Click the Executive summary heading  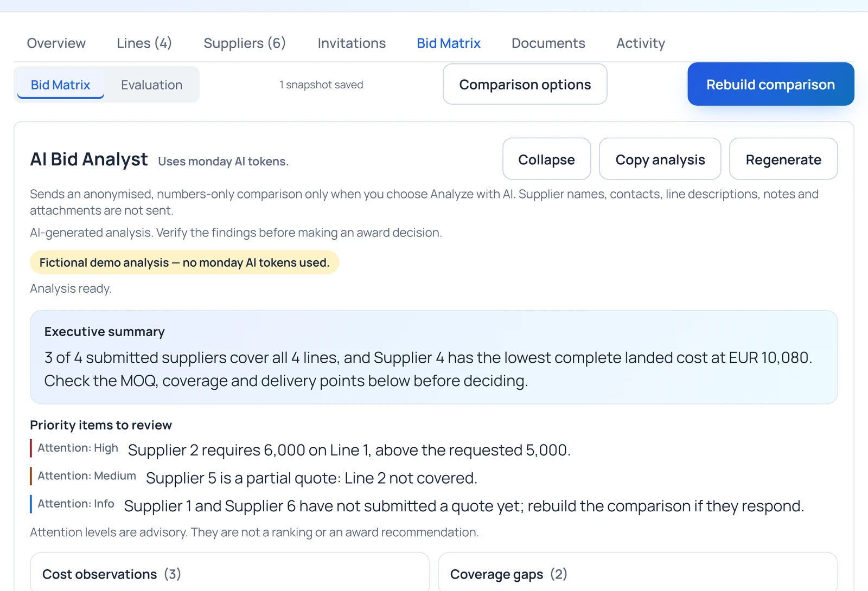(105, 332)
